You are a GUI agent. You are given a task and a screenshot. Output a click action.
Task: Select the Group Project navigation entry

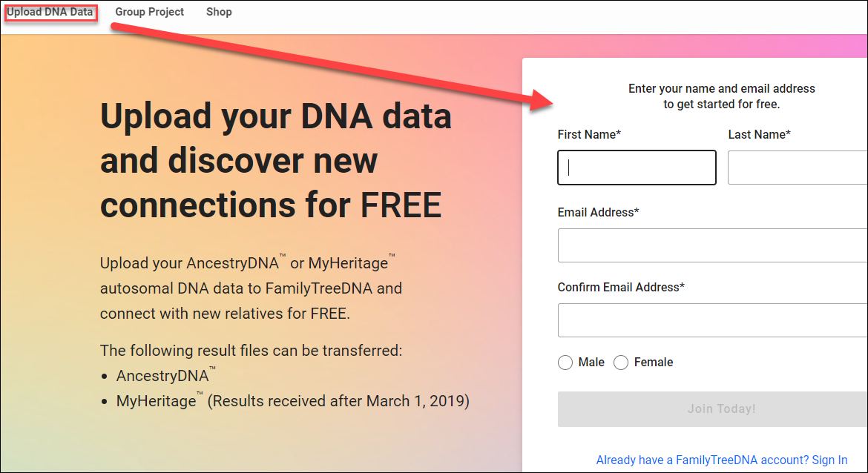[149, 12]
